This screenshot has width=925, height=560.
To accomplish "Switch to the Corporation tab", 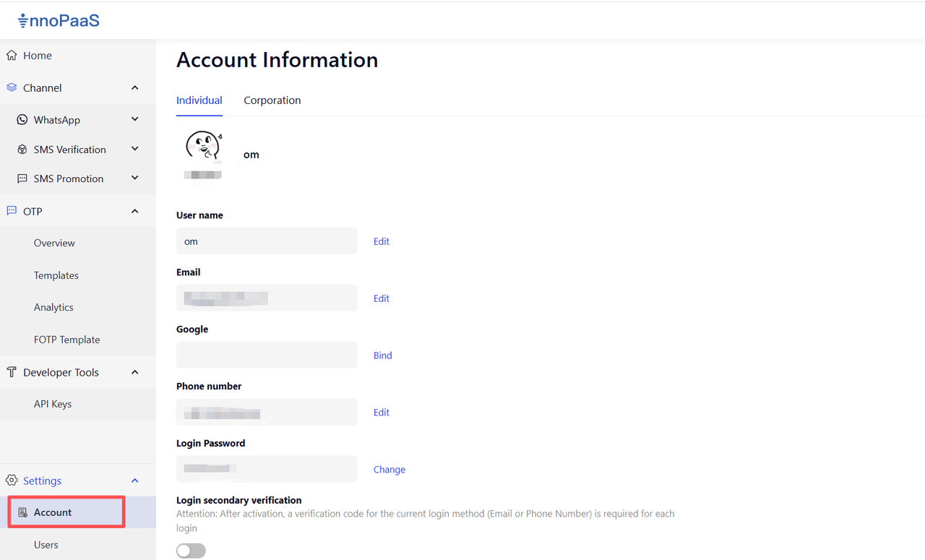I will pos(272,100).
